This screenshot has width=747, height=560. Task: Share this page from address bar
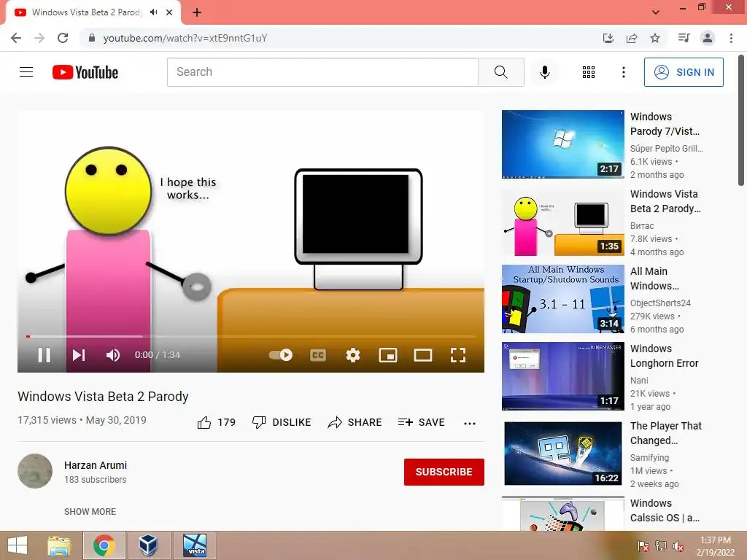coord(632,38)
